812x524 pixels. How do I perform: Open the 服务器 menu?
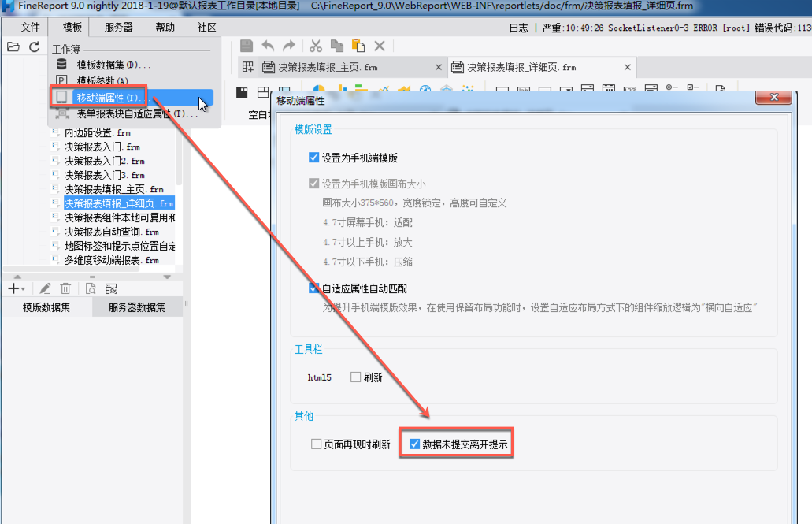119,28
